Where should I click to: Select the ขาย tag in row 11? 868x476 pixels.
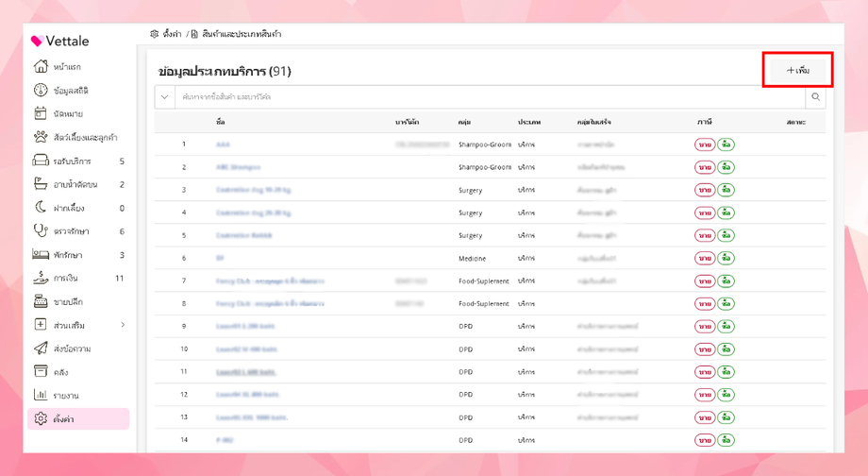click(705, 372)
